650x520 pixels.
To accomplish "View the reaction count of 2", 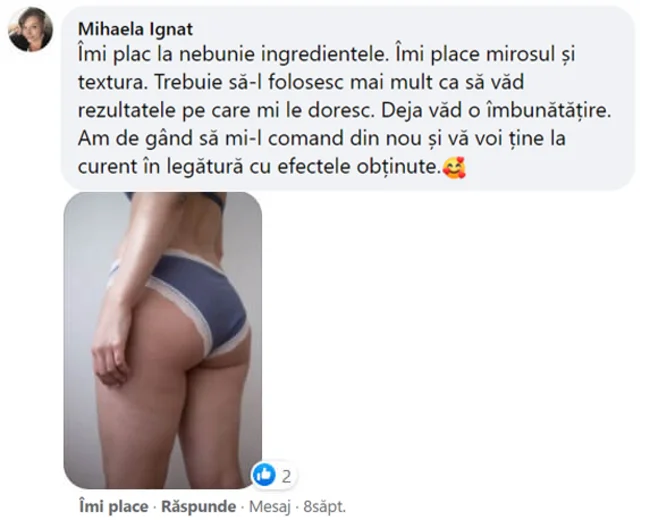I will (286, 476).
